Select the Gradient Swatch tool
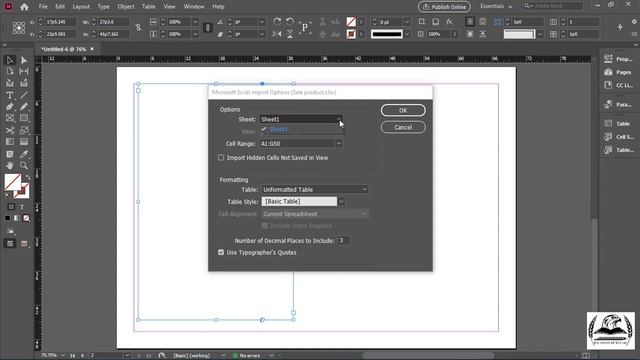Image resolution: width=640 pixels, height=360 pixels. (10, 142)
